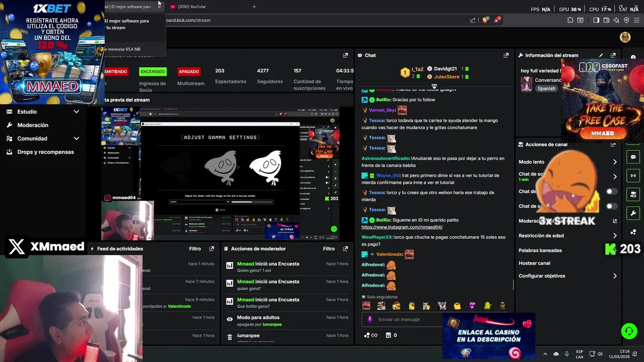This screenshot has width=644, height=362.
Task: Open the taskbar volume icon
Action: (600, 354)
